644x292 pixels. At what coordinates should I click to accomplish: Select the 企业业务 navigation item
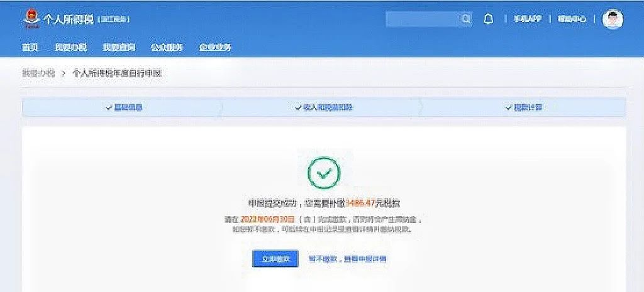point(215,47)
